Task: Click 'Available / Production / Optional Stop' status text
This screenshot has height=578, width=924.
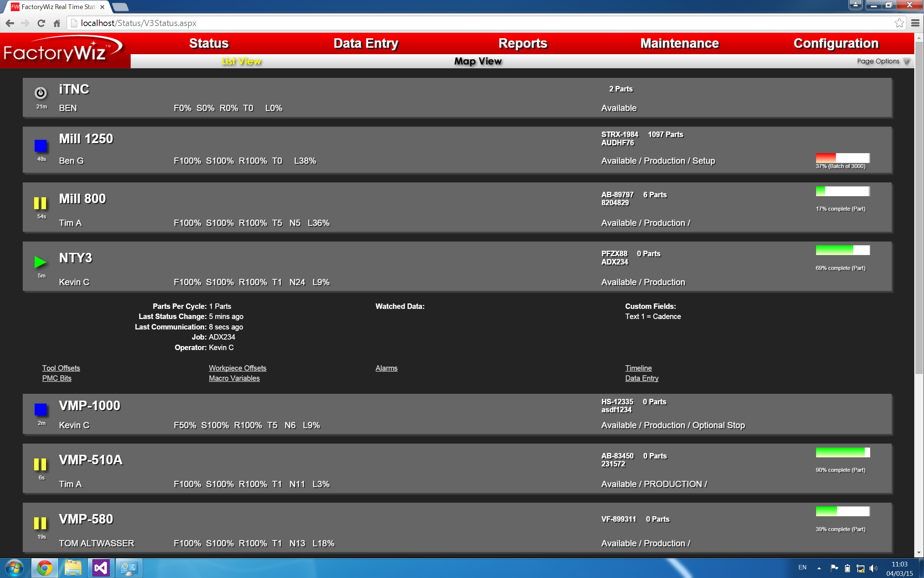Action: point(673,425)
